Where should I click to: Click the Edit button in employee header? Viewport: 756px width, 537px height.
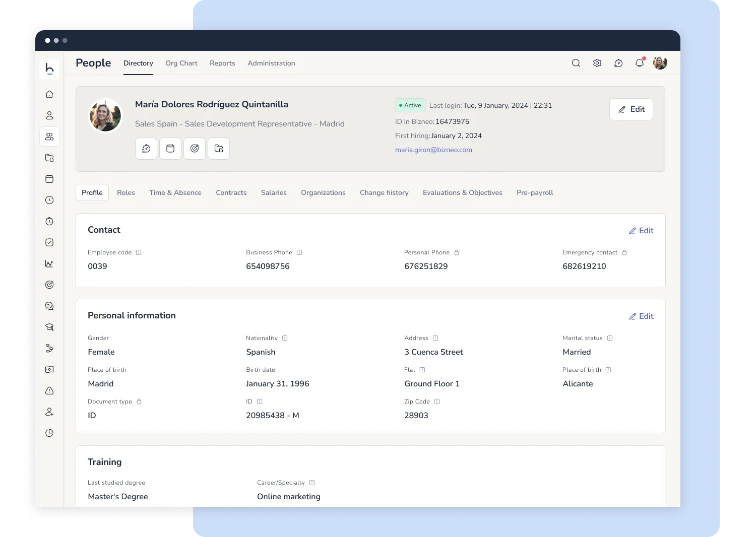click(x=631, y=109)
